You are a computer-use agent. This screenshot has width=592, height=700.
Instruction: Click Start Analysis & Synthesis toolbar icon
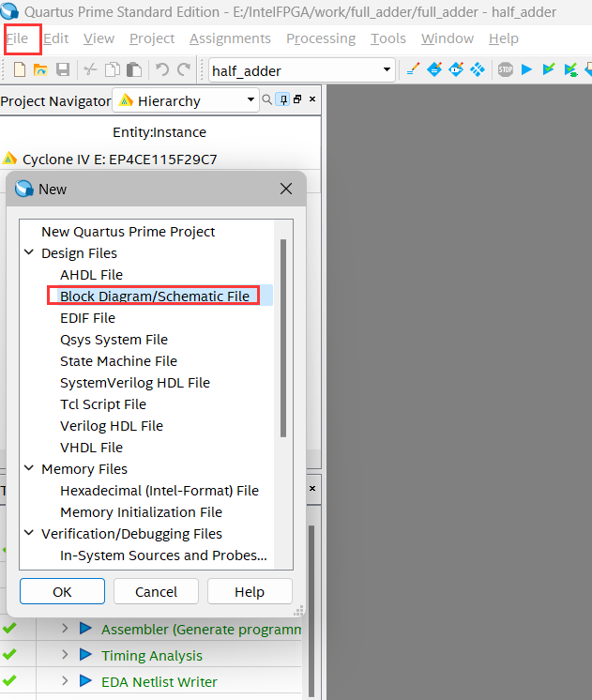[570, 70]
